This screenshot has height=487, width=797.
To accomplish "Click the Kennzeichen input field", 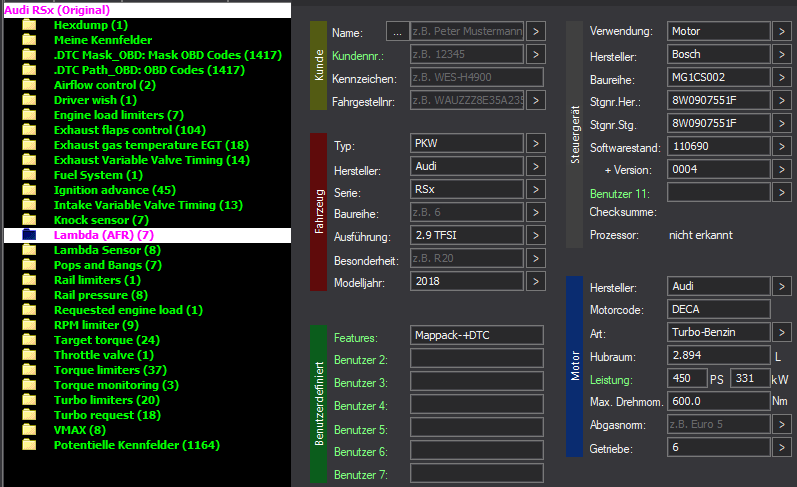I will (x=477, y=77).
